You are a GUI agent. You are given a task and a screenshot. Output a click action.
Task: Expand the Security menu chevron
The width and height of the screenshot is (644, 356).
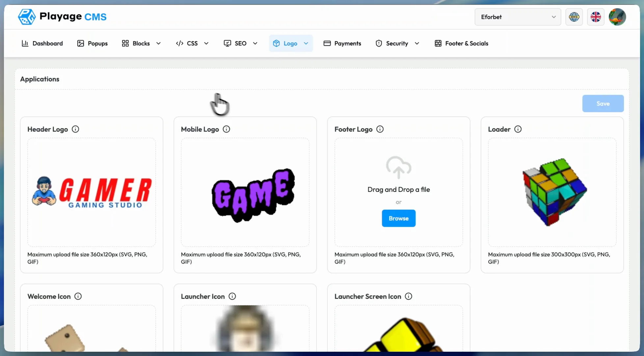(417, 43)
